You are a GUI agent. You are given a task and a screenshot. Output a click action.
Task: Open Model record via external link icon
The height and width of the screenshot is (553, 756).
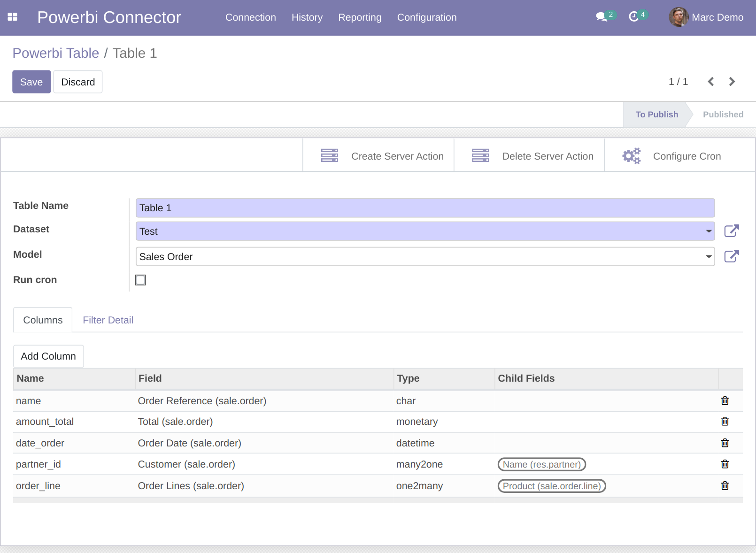731,256
